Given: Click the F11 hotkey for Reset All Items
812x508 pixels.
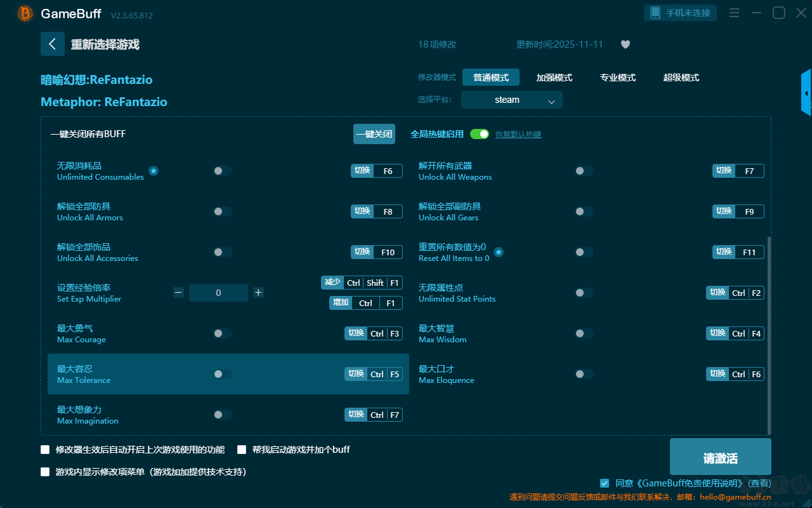Looking at the screenshot, I should point(738,252).
